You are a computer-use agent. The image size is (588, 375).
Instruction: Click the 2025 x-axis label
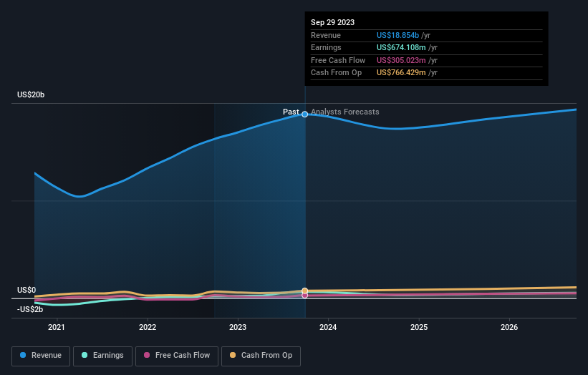(x=419, y=328)
